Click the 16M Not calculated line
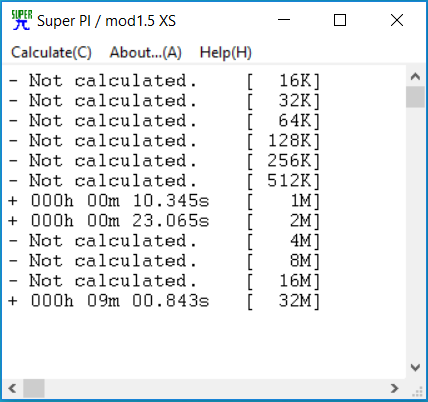Screen dimensions: 428x402 [x=164, y=281]
